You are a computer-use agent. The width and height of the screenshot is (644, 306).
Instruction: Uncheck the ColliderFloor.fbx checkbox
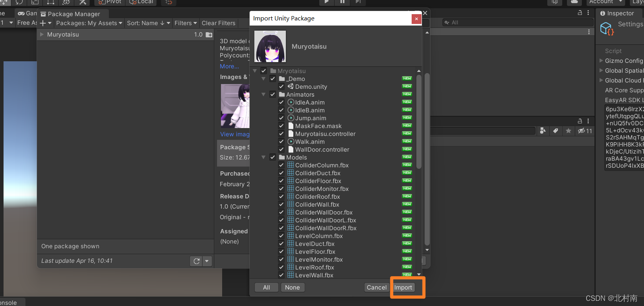[282, 181]
